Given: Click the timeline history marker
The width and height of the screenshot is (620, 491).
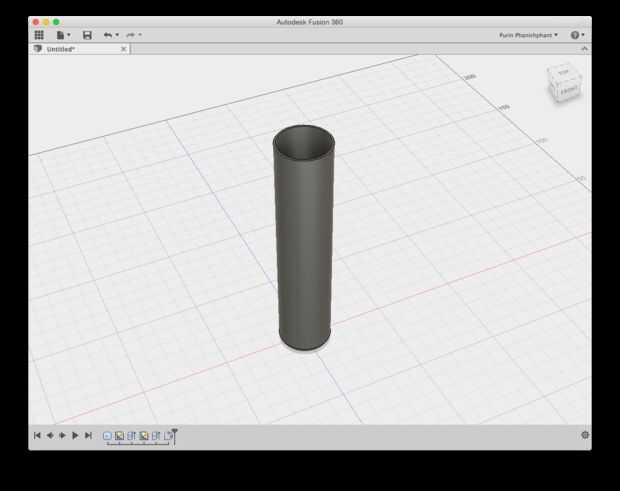Looking at the screenshot, I should click(x=174, y=436).
